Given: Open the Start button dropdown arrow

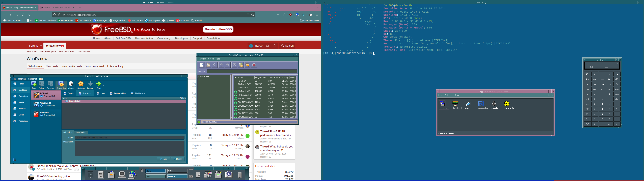Looking at the screenshot, I should click(x=103, y=85).
